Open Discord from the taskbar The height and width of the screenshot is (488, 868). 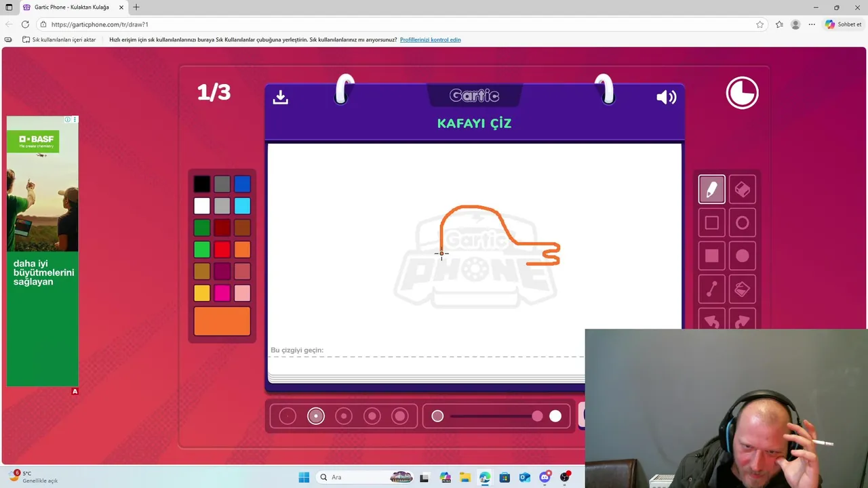click(x=545, y=477)
